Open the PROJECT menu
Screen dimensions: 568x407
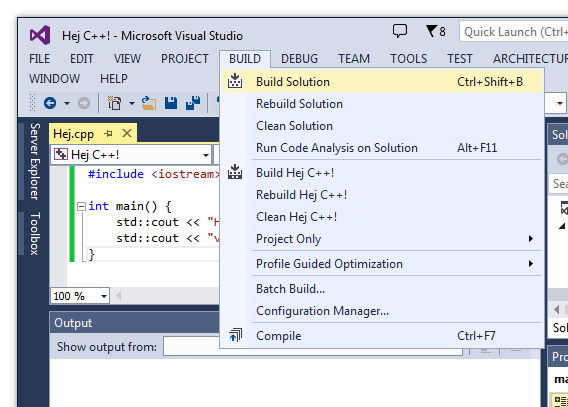pyautogui.click(x=185, y=59)
